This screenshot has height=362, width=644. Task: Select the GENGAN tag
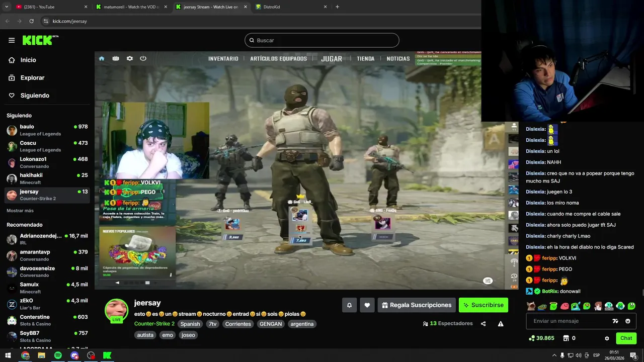pyautogui.click(x=271, y=324)
